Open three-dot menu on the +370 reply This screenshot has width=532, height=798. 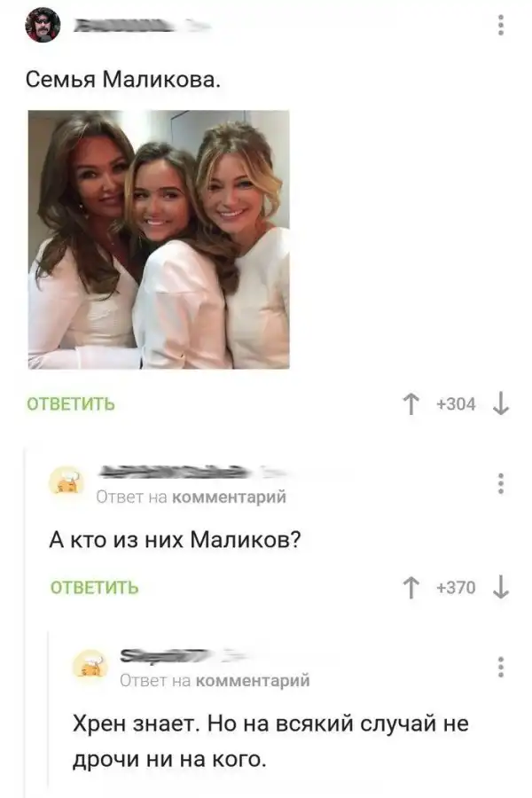(501, 483)
